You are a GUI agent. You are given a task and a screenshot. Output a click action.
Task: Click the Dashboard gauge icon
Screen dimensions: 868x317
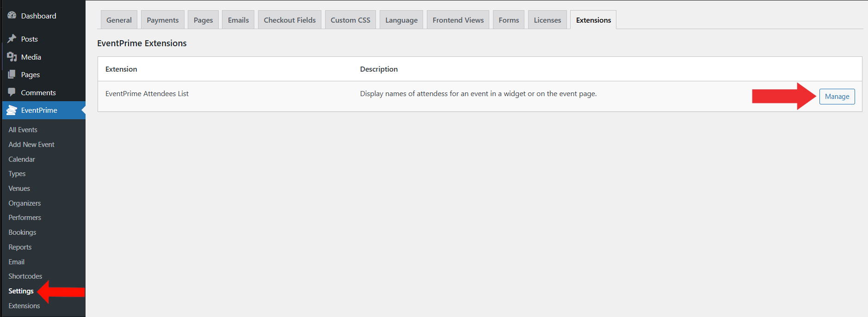pos(12,15)
